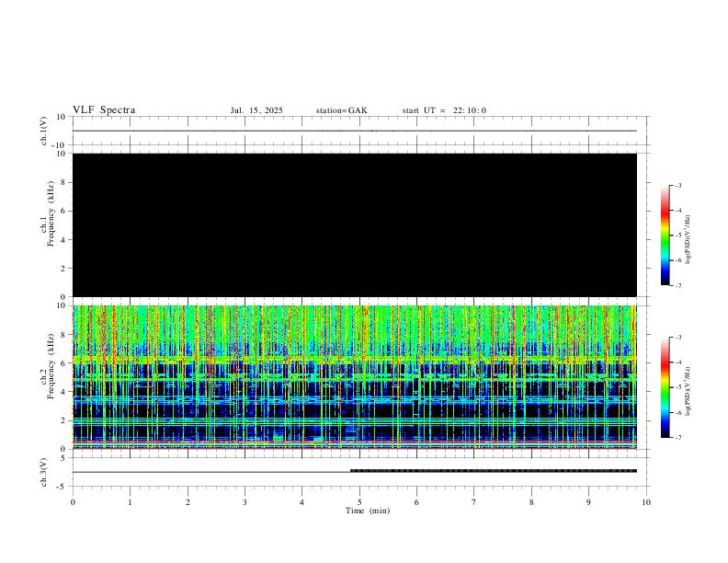Select the "start UT = 22:10:0" text
This screenshot has height=563, width=728.
(x=444, y=110)
